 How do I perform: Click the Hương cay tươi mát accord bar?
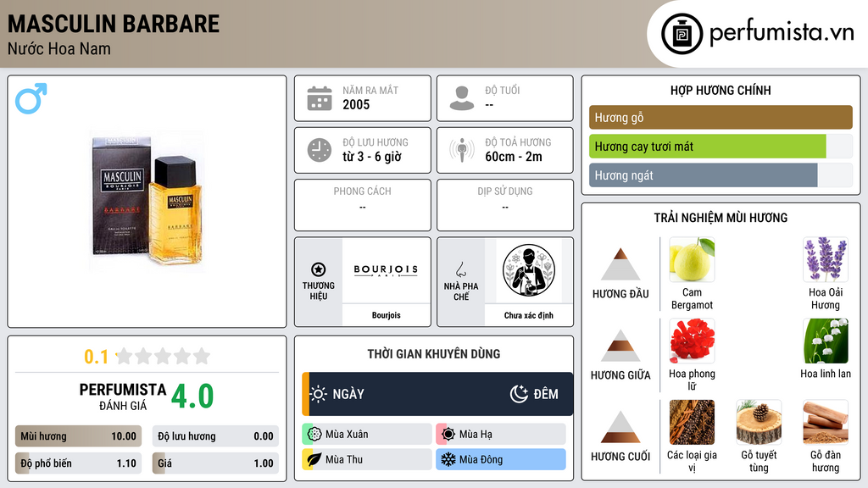(721, 147)
